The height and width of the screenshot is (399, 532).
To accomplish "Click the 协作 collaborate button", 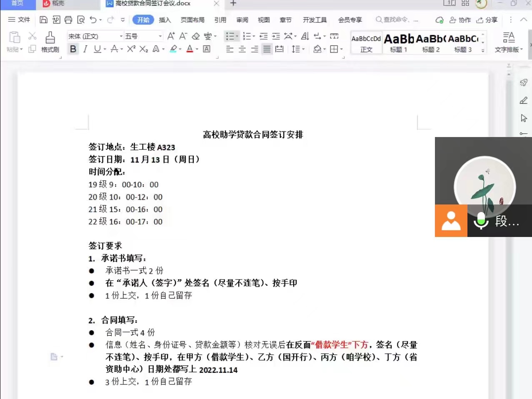I will tap(460, 20).
